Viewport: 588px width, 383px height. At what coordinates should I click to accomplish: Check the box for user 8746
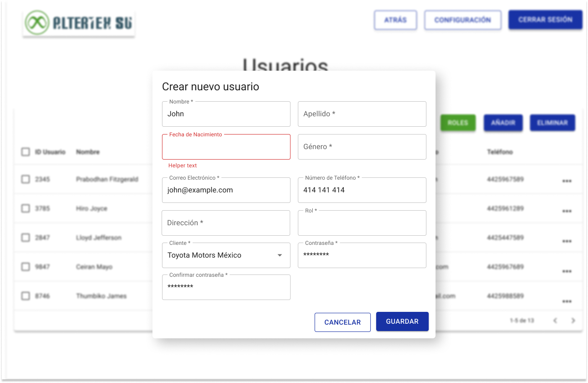26,296
